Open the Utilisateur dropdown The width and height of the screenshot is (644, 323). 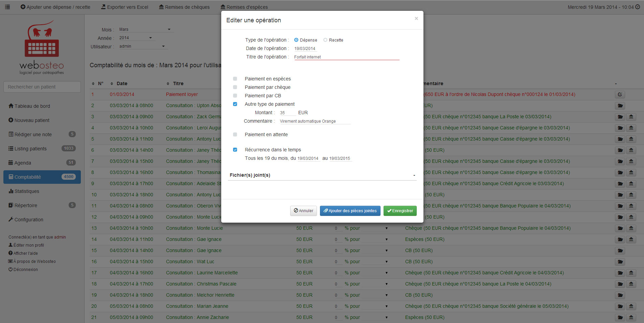coord(142,46)
